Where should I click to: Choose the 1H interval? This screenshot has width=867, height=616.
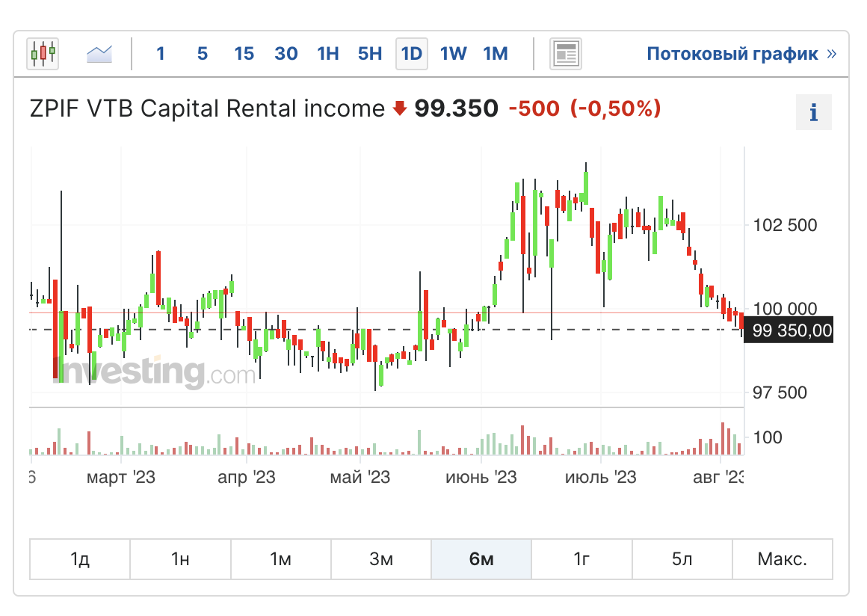click(328, 54)
